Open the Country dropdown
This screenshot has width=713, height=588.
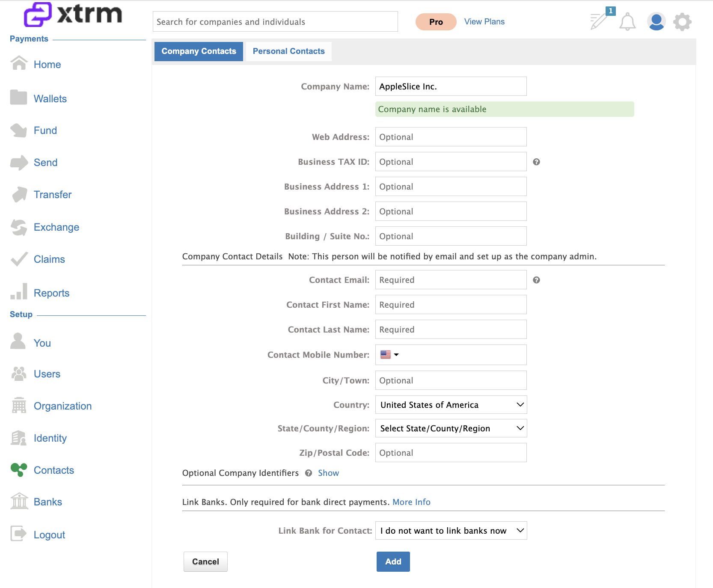[x=451, y=405]
